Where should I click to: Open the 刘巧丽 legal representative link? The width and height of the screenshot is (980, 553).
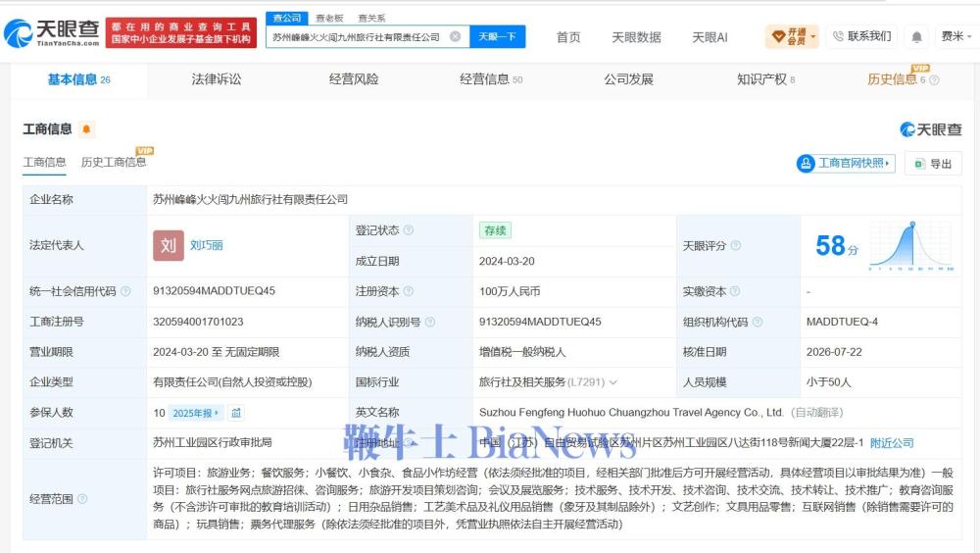[x=206, y=245]
